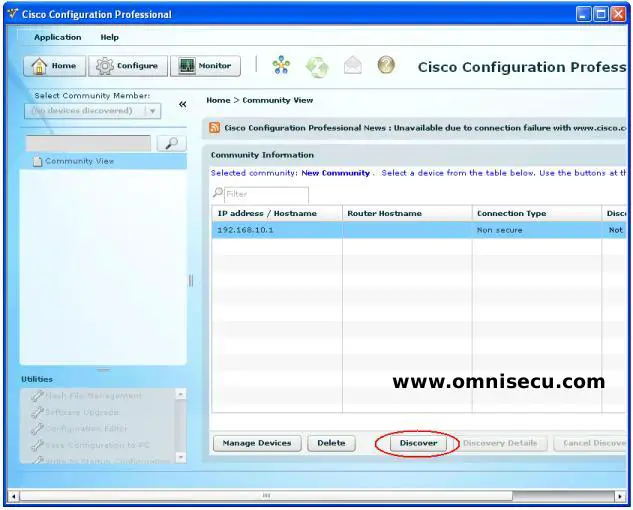Image resolution: width=633 pixels, height=510 pixels.
Task: Click the Manage Devices button
Action: [257, 443]
